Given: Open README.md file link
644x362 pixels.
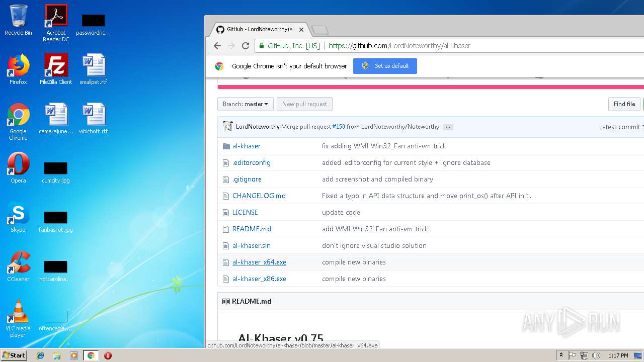Looking at the screenshot, I should click(x=252, y=229).
